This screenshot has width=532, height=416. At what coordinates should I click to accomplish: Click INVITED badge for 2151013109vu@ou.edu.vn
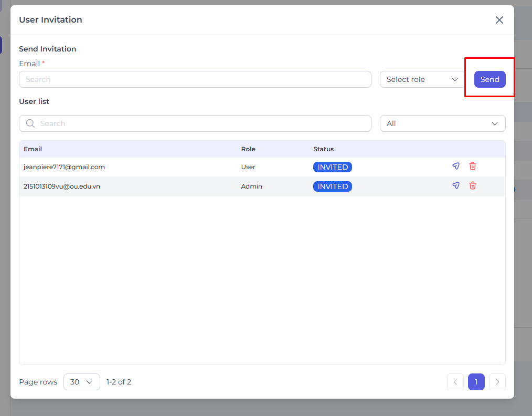point(333,186)
